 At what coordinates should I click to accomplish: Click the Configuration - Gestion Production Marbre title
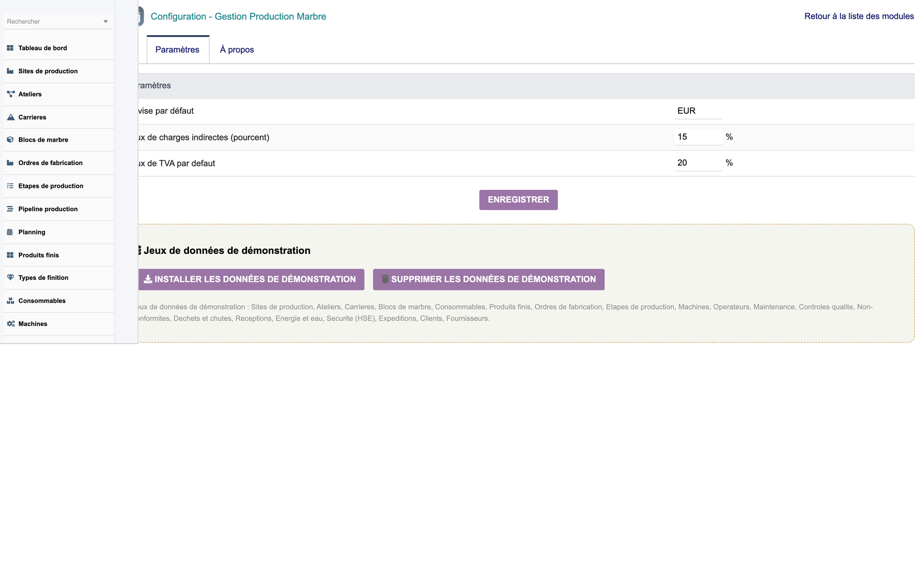[x=238, y=17]
